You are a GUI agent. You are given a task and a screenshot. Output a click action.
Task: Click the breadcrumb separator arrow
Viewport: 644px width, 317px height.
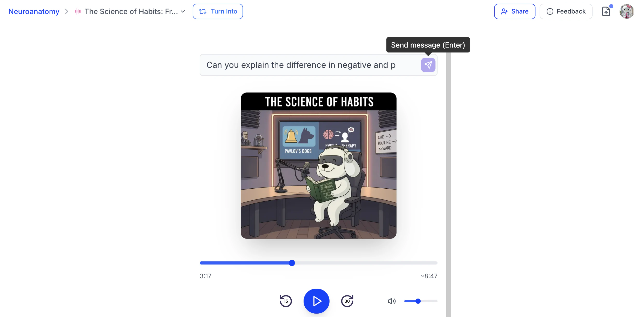pyautogui.click(x=67, y=11)
